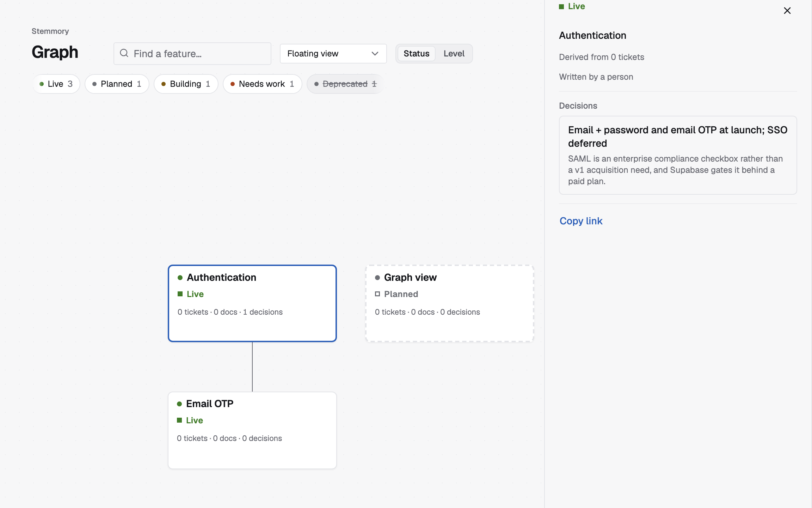Click green dot beside Authentication title
This screenshot has width=812, height=508.
(180, 278)
